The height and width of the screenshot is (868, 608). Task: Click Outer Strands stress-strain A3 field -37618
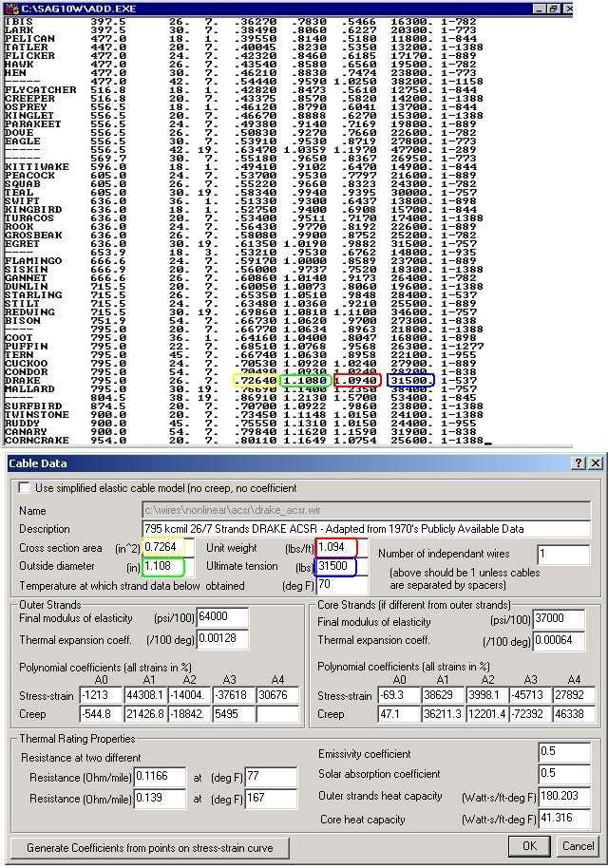tap(234, 695)
